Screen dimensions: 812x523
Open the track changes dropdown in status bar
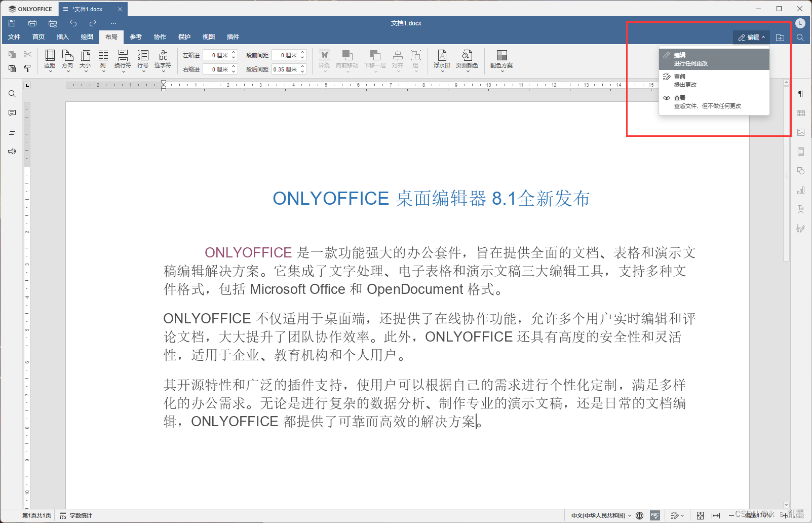pyautogui.click(x=677, y=515)
